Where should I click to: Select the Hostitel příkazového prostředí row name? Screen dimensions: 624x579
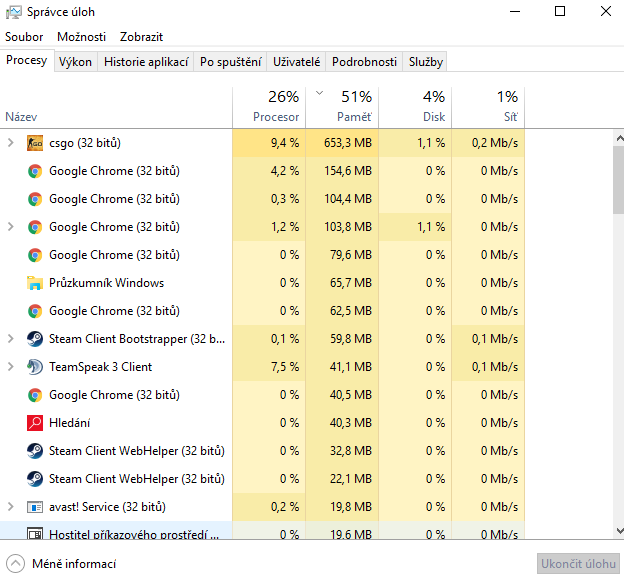[x=134, y=534]
